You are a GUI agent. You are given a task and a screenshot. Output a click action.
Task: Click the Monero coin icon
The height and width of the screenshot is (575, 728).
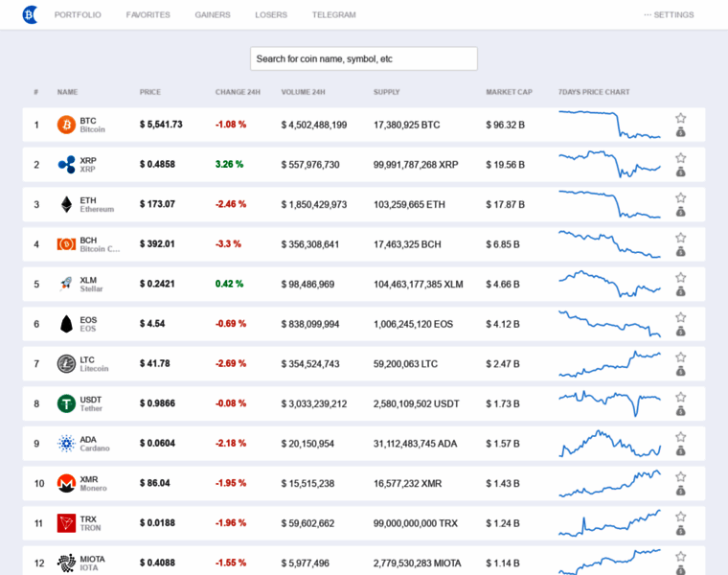click(x=66, y=483)
